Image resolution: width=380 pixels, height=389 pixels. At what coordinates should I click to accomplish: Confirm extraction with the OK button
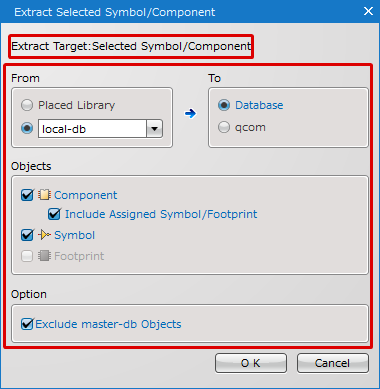(x=251, y=363)
